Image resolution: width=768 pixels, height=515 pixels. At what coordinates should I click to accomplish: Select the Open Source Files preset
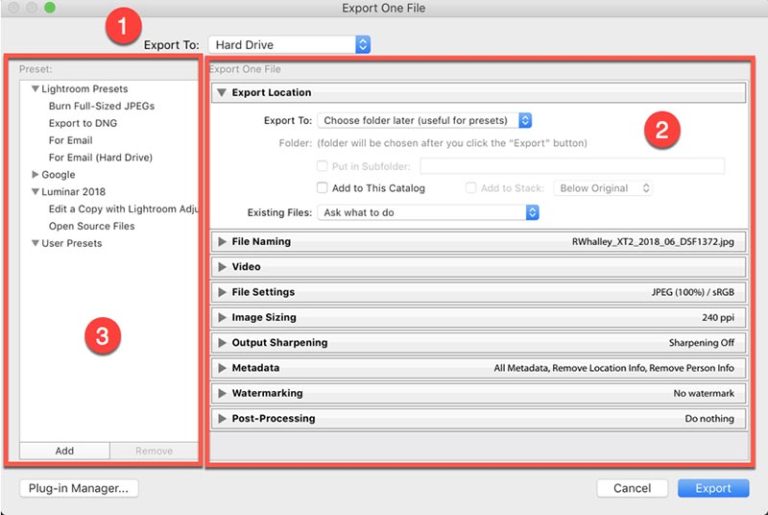point(92,226)
